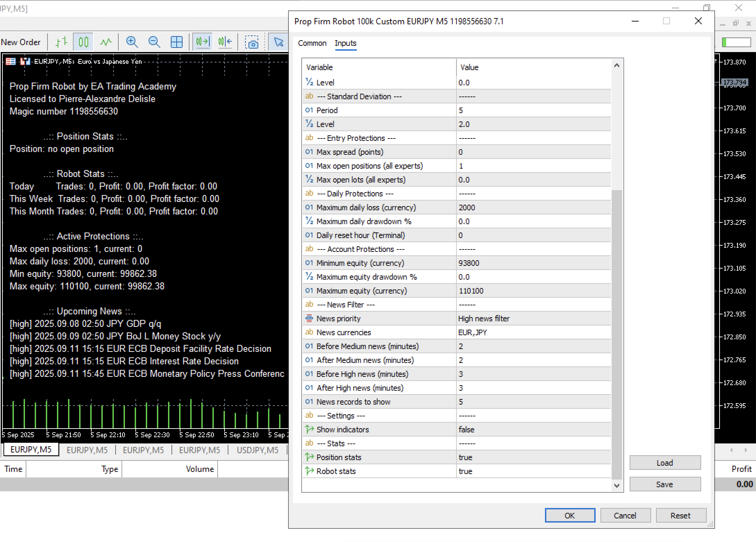Open News priority High news filter dropdown
This screenshot has height=542, width=756.
(x=534, y=319)
